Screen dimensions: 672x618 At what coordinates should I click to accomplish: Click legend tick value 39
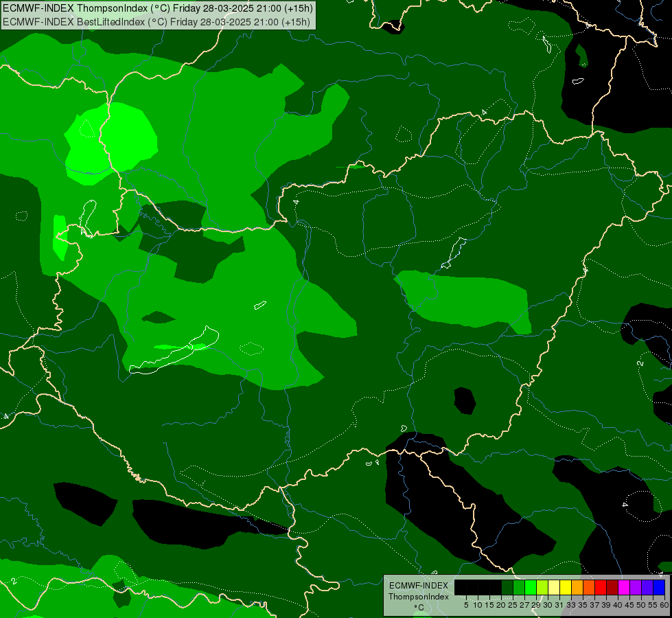point(606,605)
